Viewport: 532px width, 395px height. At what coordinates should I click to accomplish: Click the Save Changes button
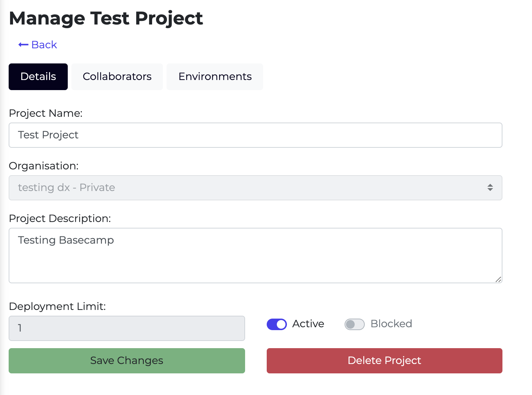(x=127, y=361)
